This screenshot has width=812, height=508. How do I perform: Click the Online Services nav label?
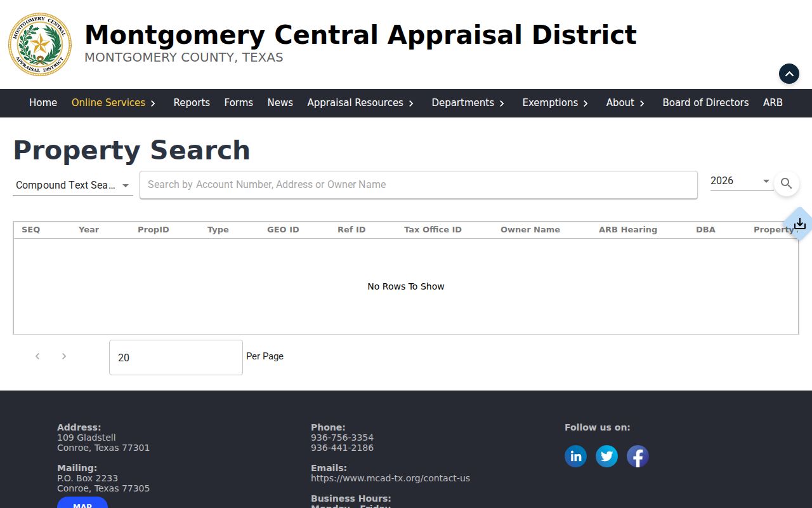108,102
